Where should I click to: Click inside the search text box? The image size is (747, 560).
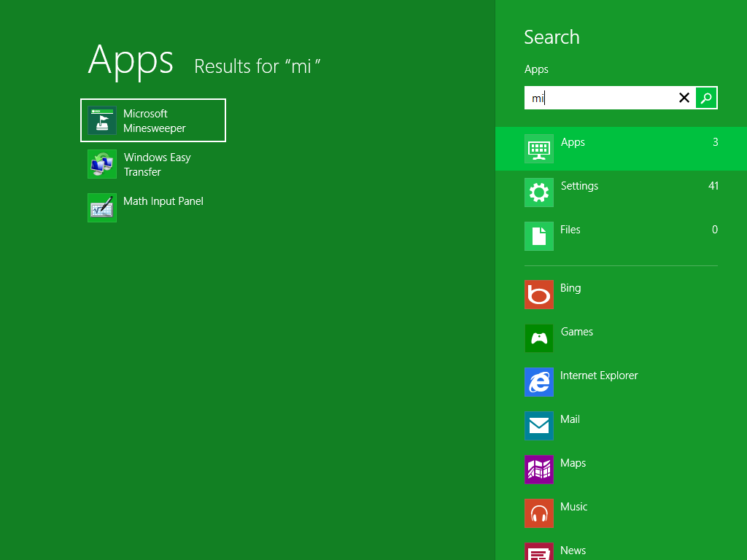[x=598, y=98]
